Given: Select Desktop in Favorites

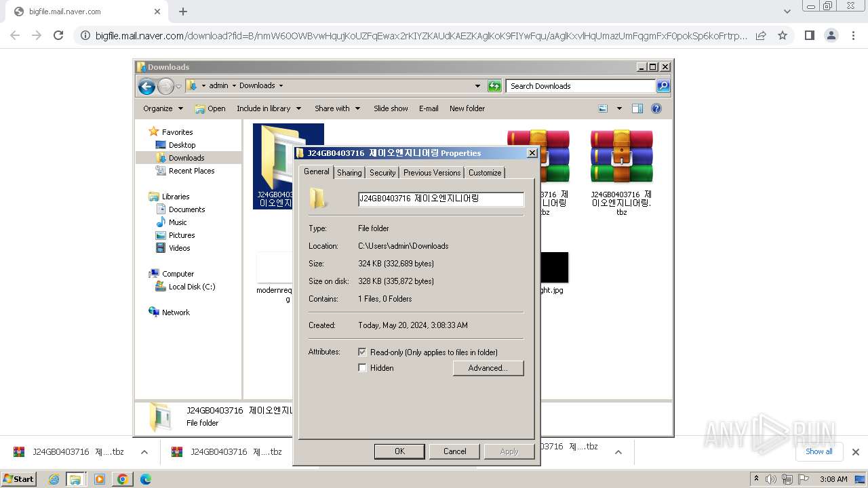Looking at the screenshot, I should point(182,145).
